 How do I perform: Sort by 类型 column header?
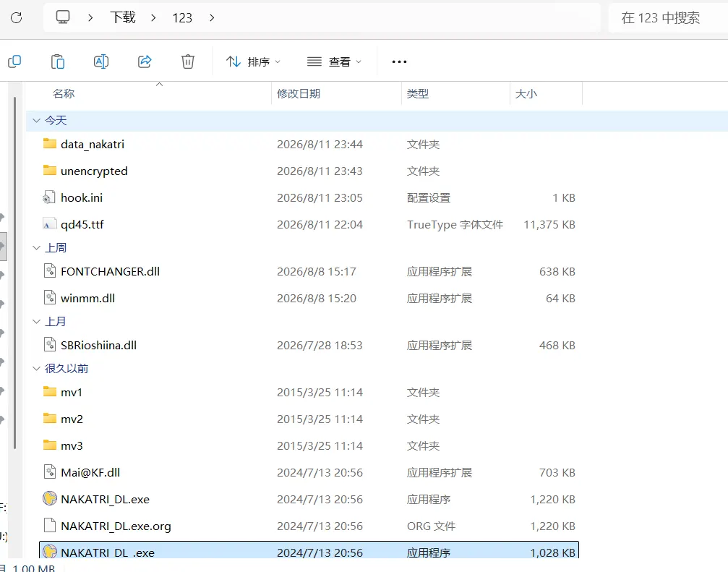click(418, 94)
